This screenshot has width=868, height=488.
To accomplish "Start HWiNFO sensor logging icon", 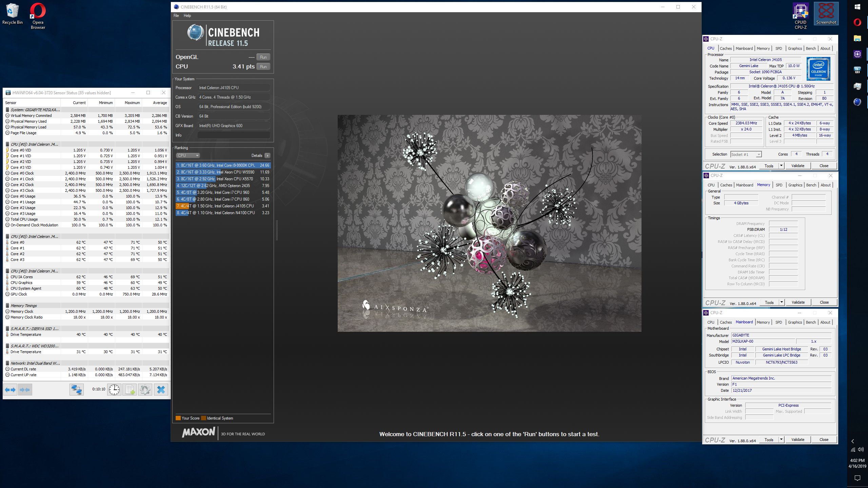I will [x=130, y=390].
